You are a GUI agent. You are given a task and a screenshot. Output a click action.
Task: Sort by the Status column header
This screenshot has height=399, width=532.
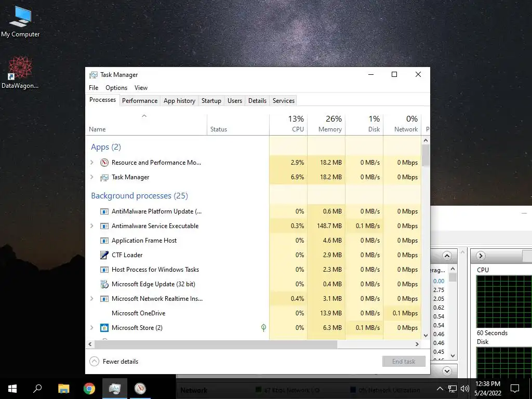pos(238,125)
